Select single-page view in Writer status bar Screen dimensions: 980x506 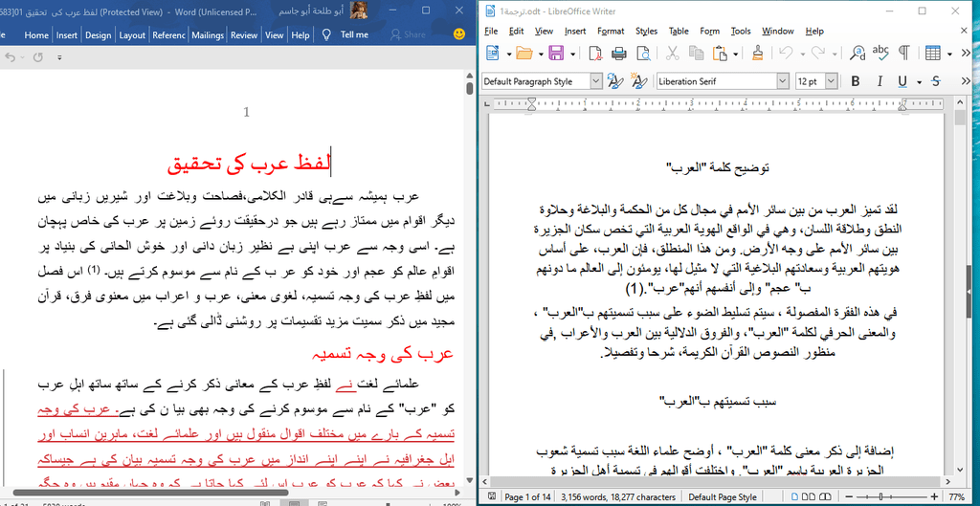(795, 497)
